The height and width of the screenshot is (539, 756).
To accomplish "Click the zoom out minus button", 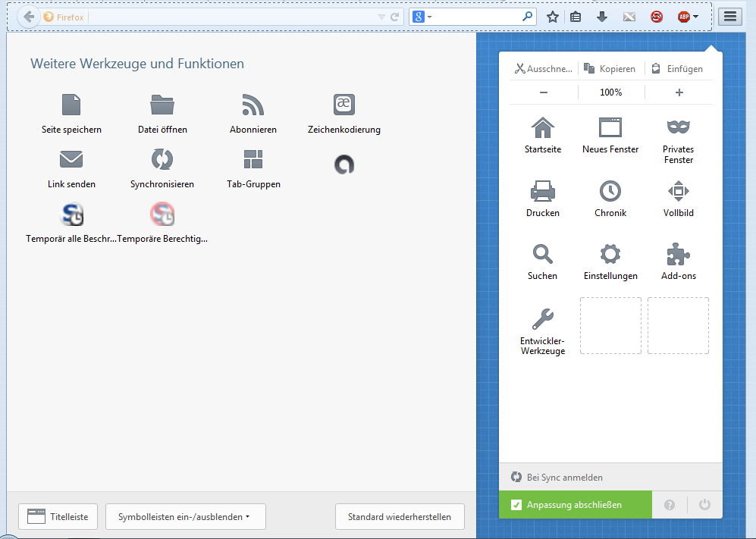I will [x=544, y=92].
